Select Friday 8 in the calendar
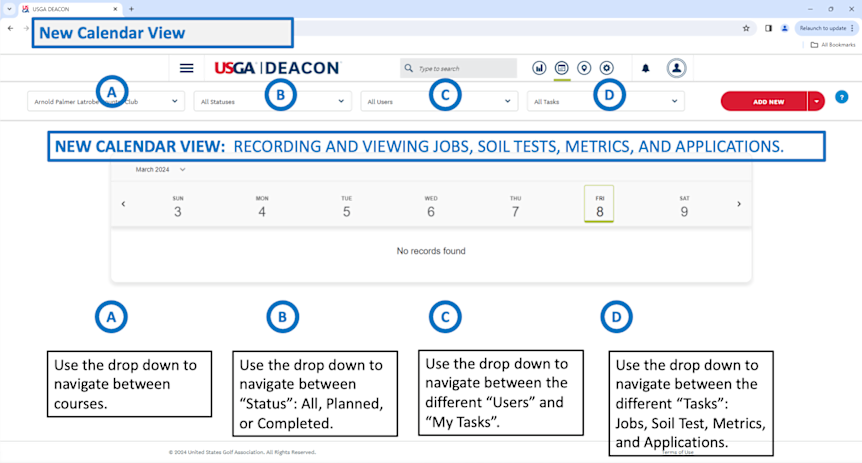This screenshot has width=862, height=463. pos(599,204)
